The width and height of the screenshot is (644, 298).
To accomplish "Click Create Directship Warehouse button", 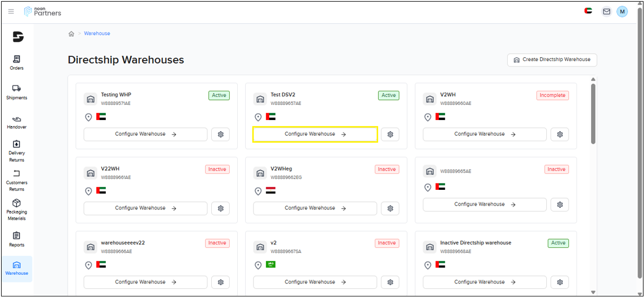I will tap(552, 59).
